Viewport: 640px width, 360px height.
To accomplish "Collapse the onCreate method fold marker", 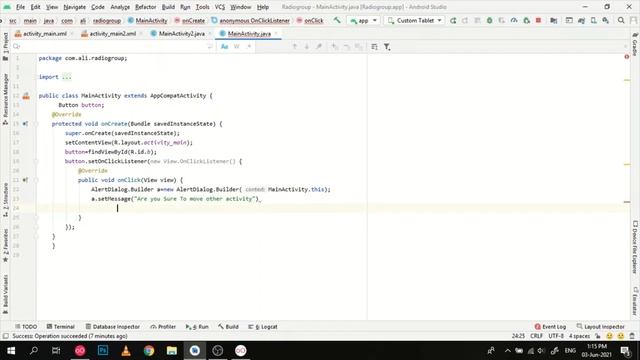I will point(36,124).
